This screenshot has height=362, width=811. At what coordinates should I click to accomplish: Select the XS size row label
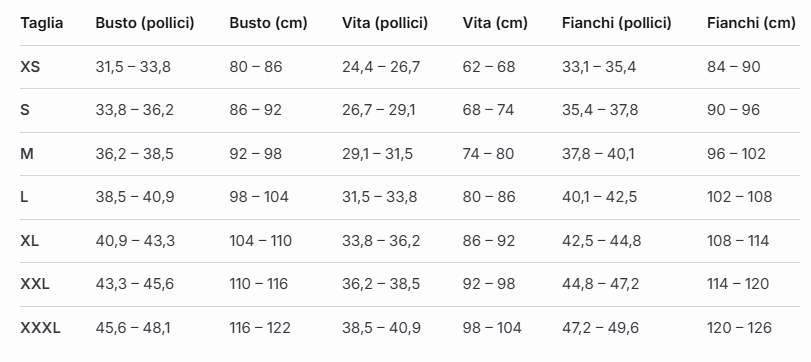[x=30, y=67]
